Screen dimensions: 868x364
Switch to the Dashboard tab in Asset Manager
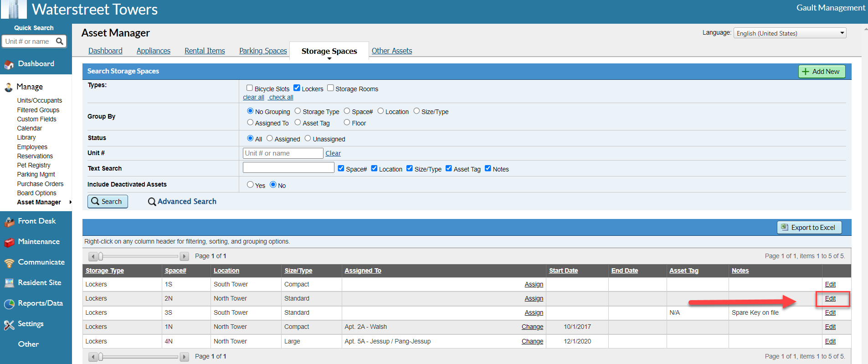pos(105,51)
